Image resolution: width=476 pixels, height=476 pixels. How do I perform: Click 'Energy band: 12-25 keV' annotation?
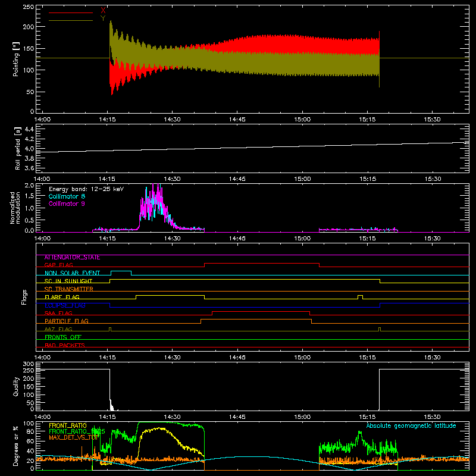click(x=86, y=189)
